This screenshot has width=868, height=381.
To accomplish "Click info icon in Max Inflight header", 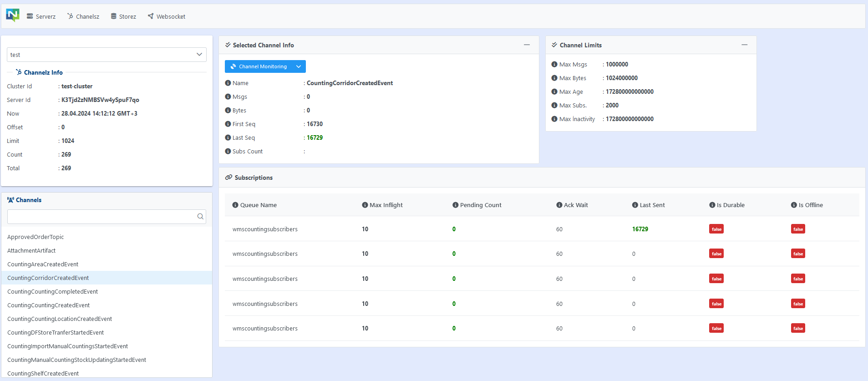I will tap(365, 205).
